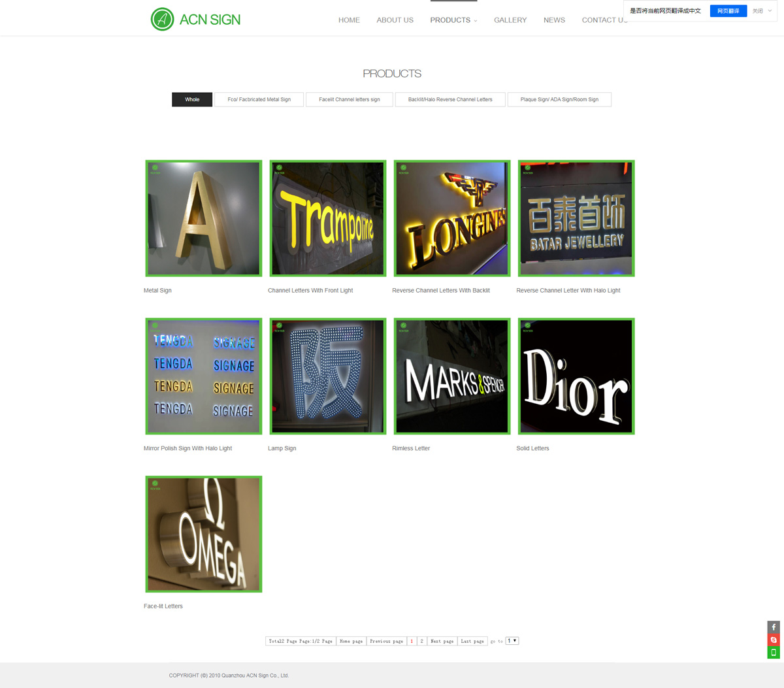Filter by Backlit/Halo Reverse Channel Letters

click(x=449, y=99)
